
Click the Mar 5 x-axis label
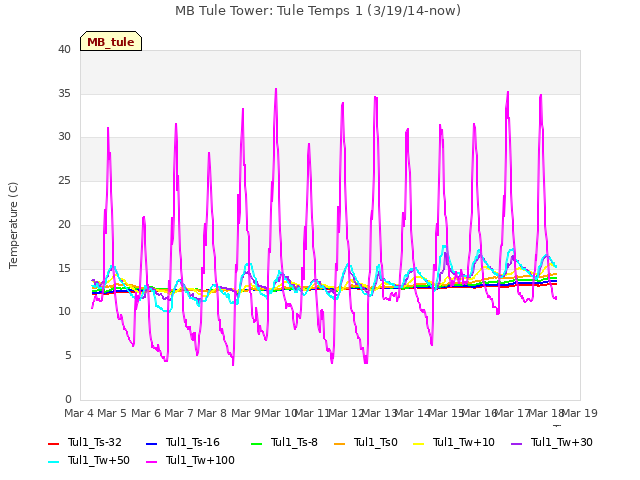tap(112, 413)
